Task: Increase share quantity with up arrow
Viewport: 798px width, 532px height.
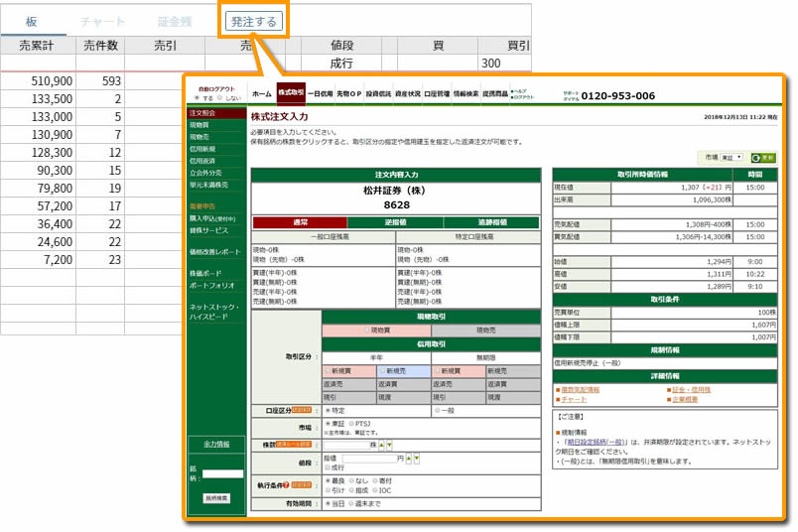Action: pos(382,445)
